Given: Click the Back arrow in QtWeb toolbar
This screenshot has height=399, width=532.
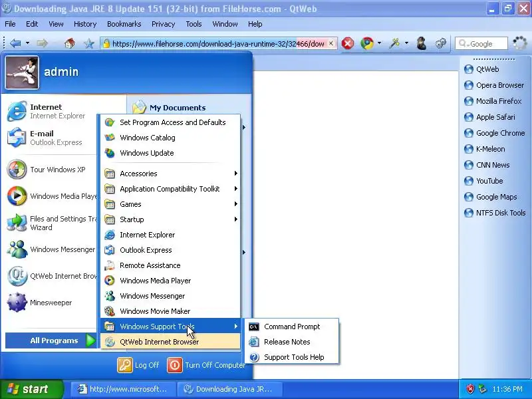Looking at the screenshot, I should coord(15,43).
